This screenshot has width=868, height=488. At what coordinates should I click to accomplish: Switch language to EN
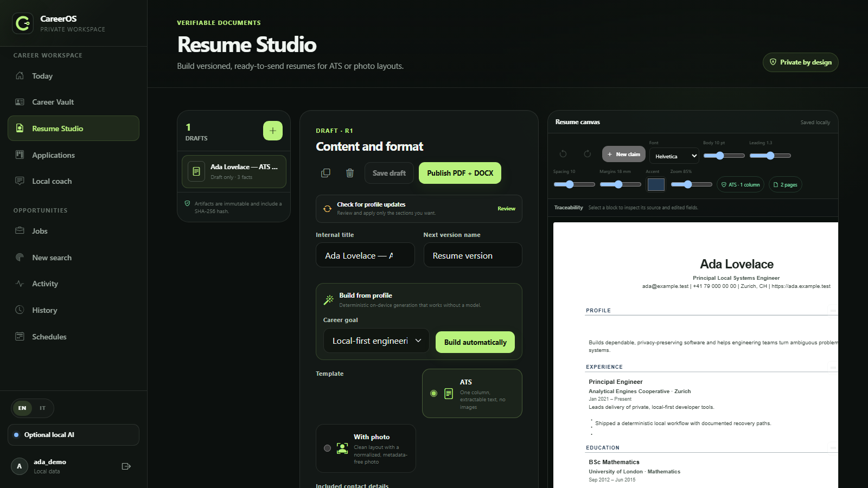(22, 408)
